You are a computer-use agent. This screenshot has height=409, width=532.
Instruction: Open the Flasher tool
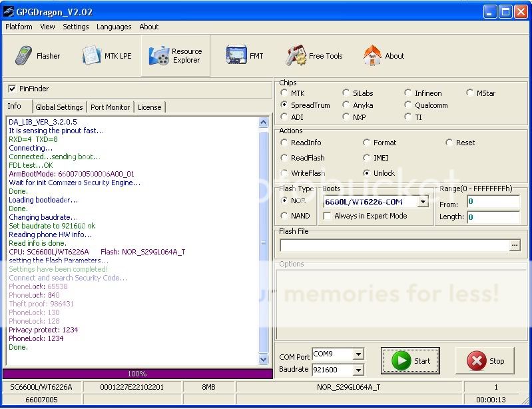coord(37,56)
